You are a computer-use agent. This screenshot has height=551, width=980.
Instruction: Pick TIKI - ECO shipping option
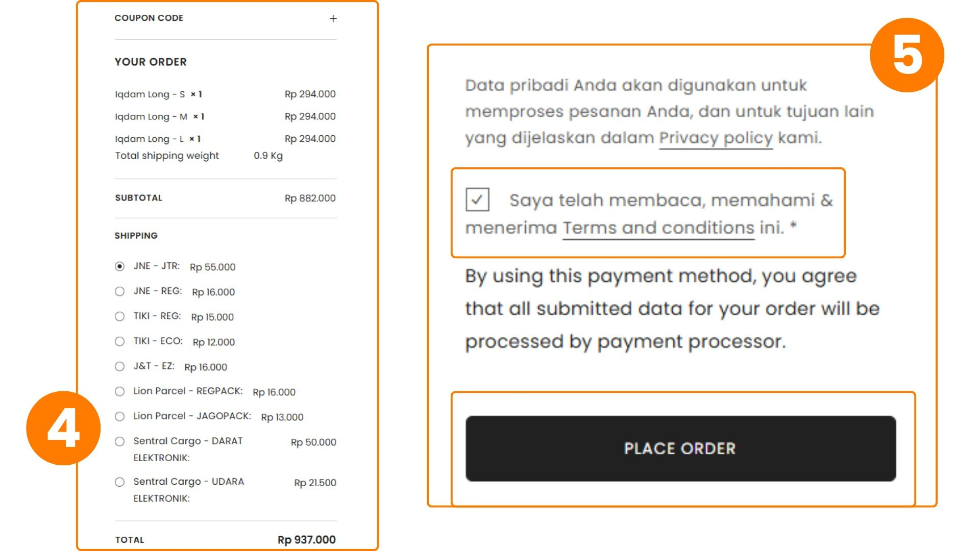[x=119, y=341]
